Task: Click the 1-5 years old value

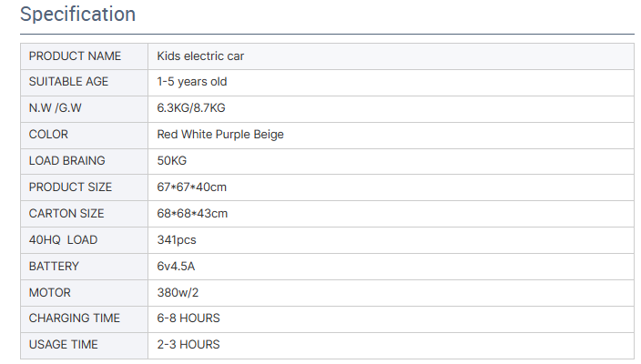Action: (192, 82)
